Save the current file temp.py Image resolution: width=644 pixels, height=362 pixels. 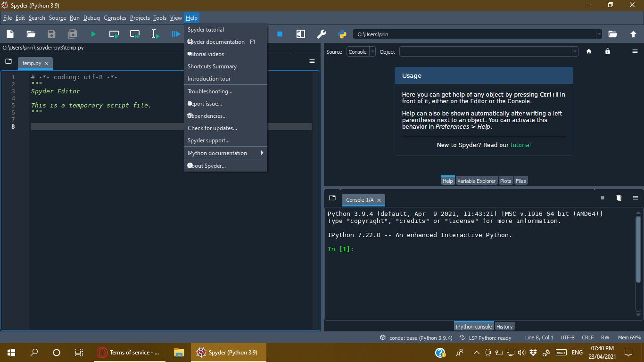(51, 33)
